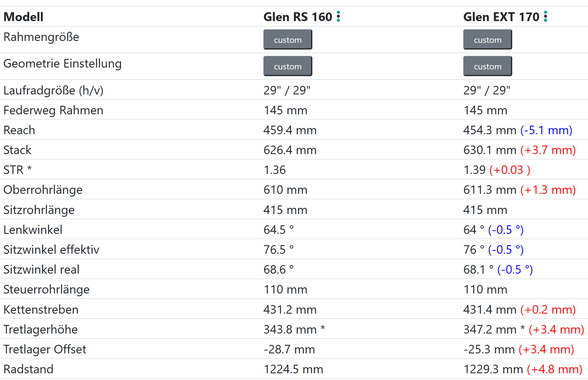The image size is (588, 380).
Task: Click the blue Reach difference (-5.1 mm)
Action: [546, 130]
